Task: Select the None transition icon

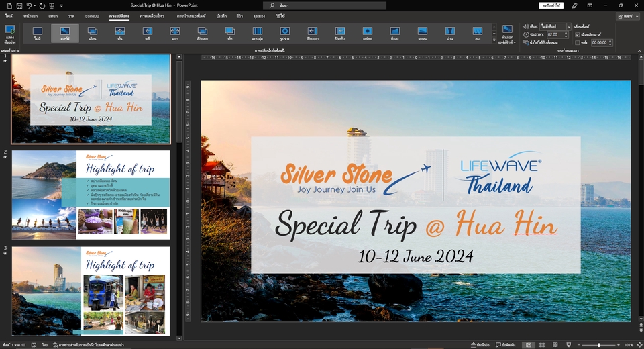Action: coord(38,34)
